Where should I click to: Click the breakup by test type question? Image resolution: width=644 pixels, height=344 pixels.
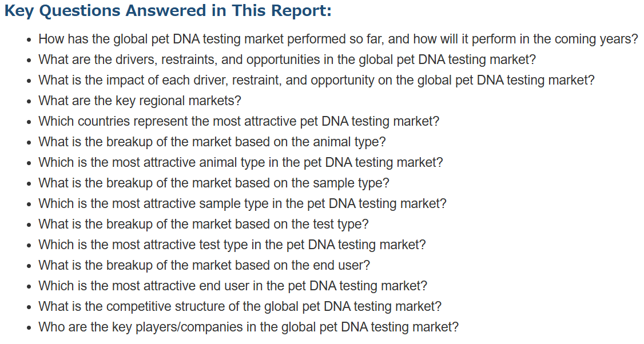pyautogui.click(x=203, y=224)
